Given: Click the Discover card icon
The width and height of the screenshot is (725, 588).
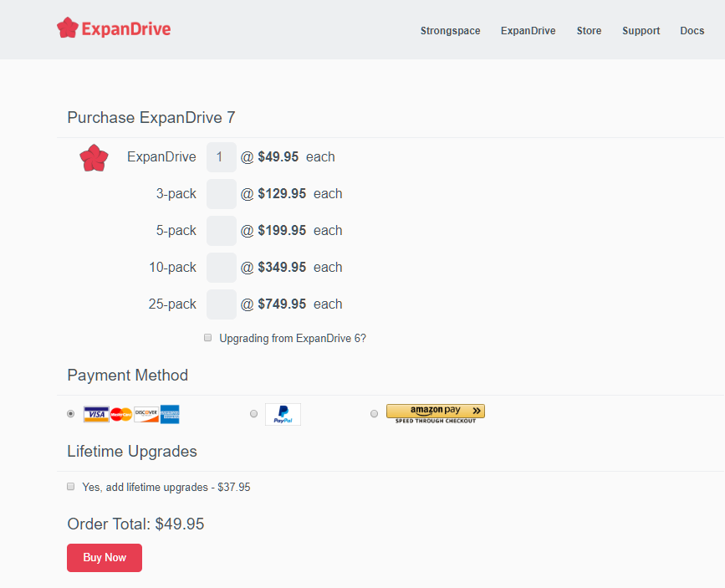Looking at the screenshot, I should tap(146, 414).
